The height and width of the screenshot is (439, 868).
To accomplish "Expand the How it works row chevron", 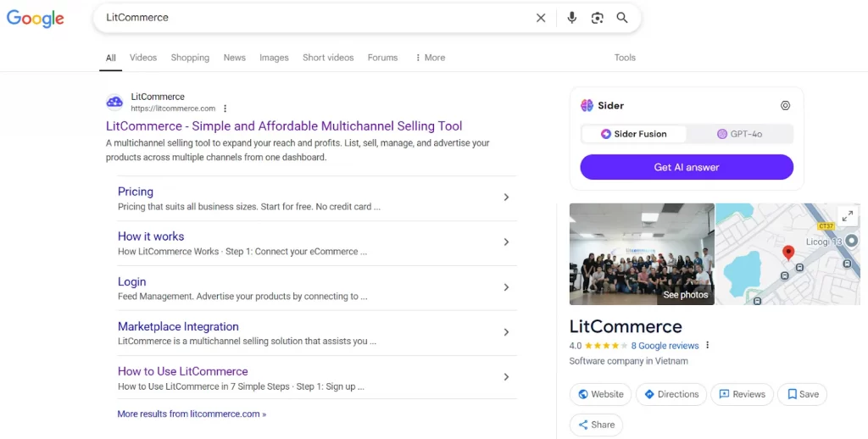I will click(506, 242).
